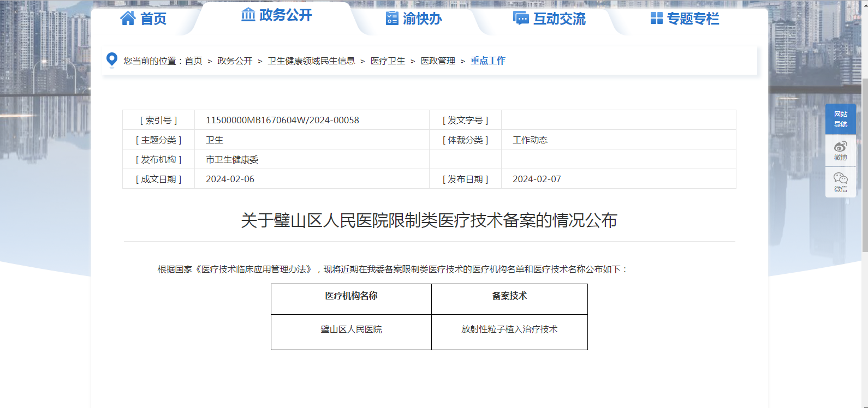Open 卫生健康领域民生信息 breadcrumb link

pyautogui.click(x=311, y=61)
